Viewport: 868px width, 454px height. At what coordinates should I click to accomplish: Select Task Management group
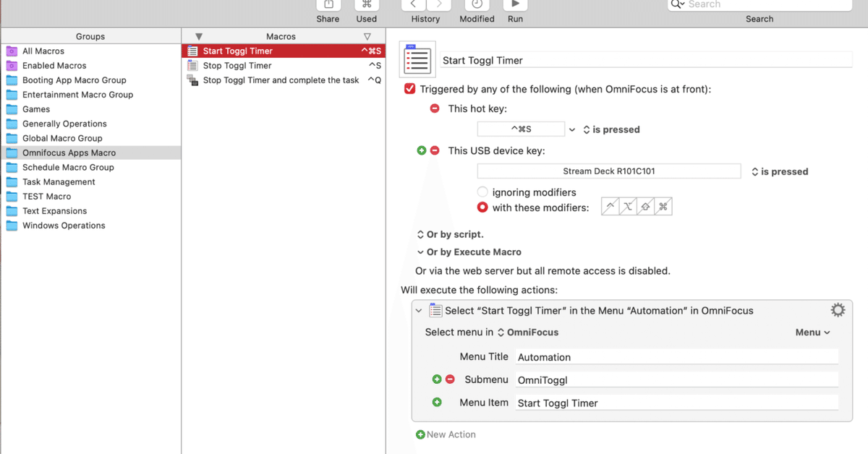tap(90, 181)
